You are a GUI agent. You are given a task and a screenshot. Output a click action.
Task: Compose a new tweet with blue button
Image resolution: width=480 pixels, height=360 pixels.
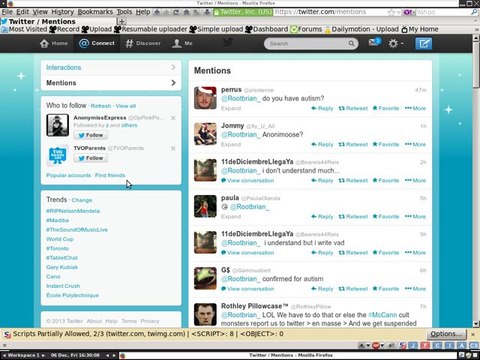[423, 43]
